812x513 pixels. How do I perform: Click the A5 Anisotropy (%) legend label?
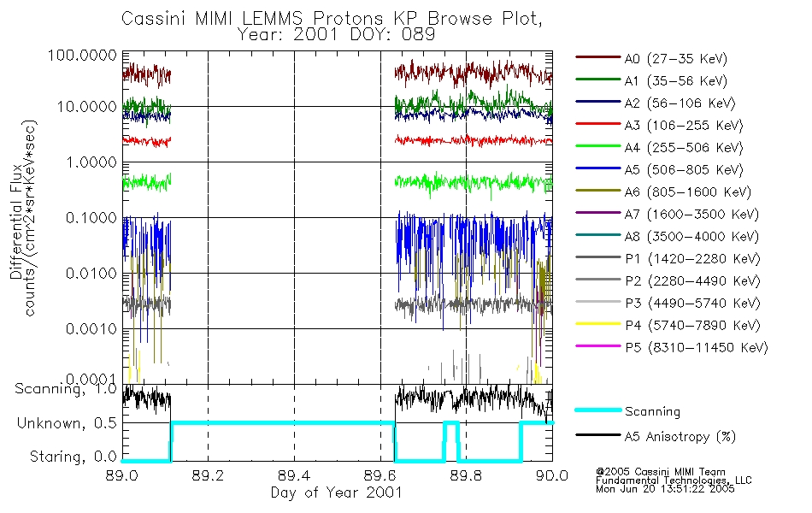click(x=680, y=437)
